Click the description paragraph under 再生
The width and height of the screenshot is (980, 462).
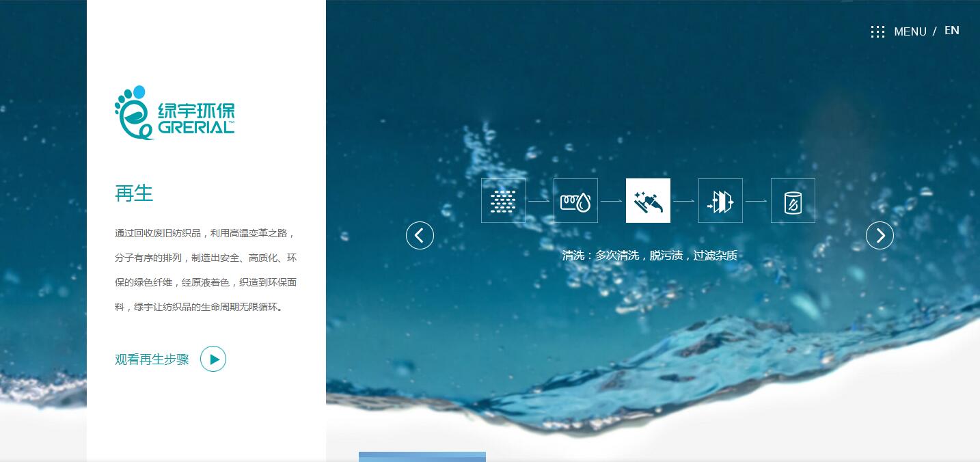pyautogui.click(x=205, y=270)
